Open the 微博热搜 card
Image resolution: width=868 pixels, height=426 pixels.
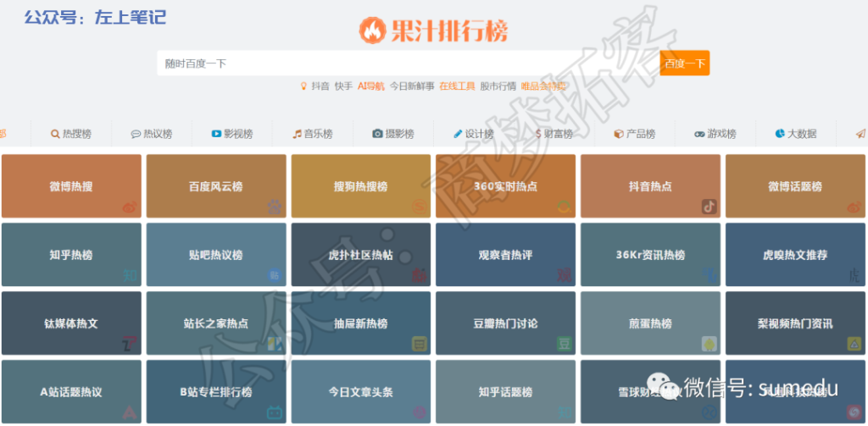[x=71, y=185]
